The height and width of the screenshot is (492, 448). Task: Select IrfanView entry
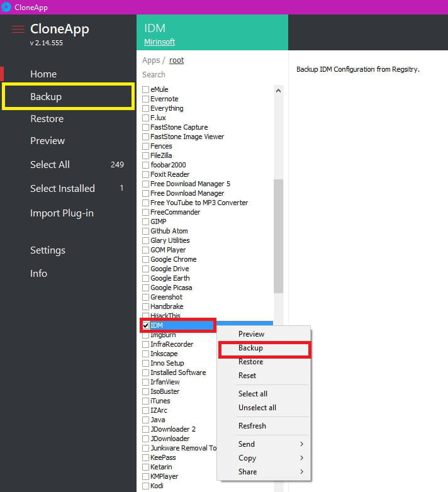pyautogui.click(x=165, y=382)
